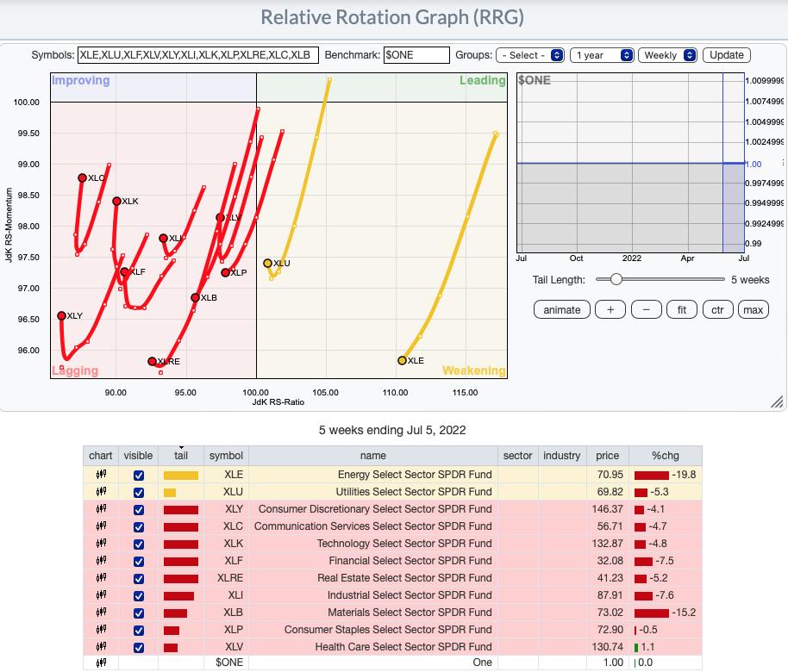The height and width of the screenshot is (672, 788).
Task: Focus the Benchmark input field
Action: point(416,55)
